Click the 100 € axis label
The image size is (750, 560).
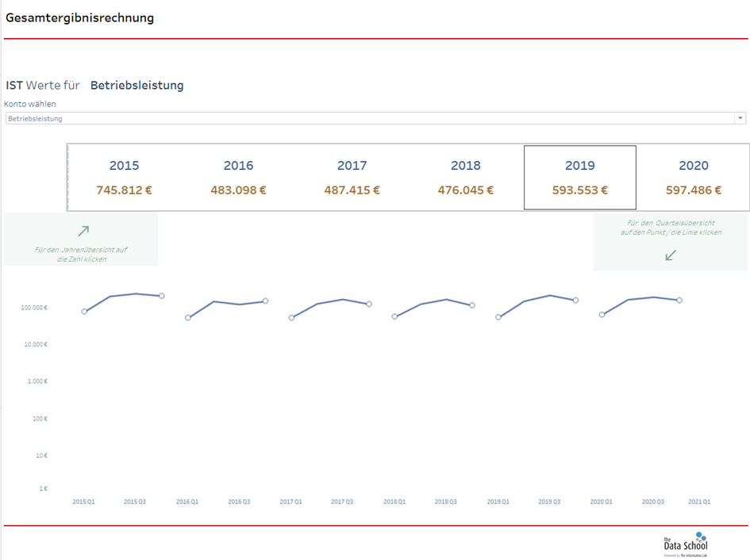tap(40, 419)
